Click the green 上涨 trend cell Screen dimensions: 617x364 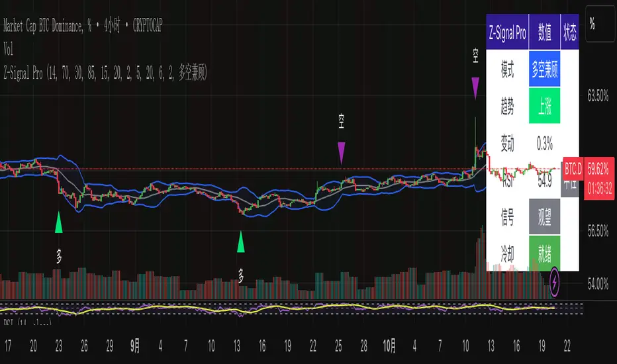tap(545, 106)
